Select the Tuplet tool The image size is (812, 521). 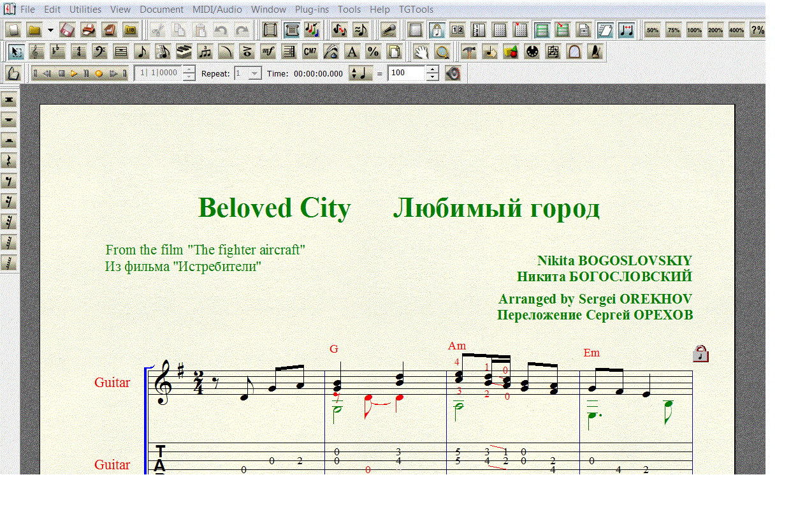point(205,52)
